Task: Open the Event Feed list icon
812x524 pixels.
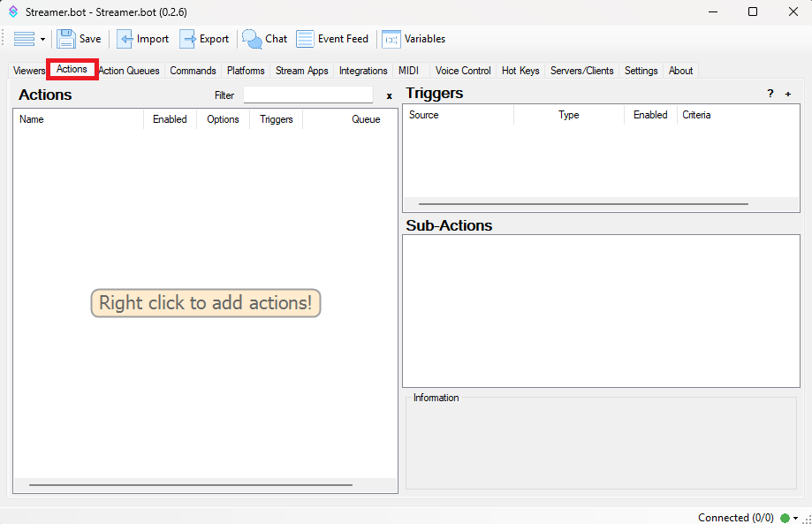Action: 305,39
